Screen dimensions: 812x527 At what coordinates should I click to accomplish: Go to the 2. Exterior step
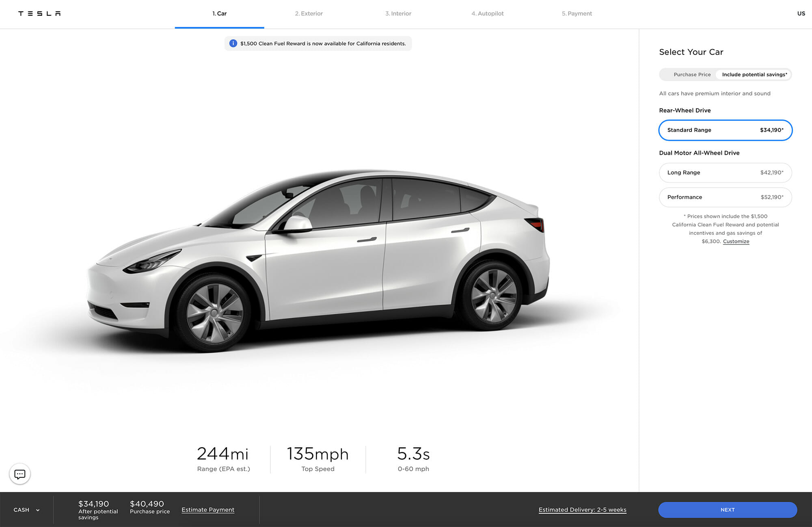(309, 13)
